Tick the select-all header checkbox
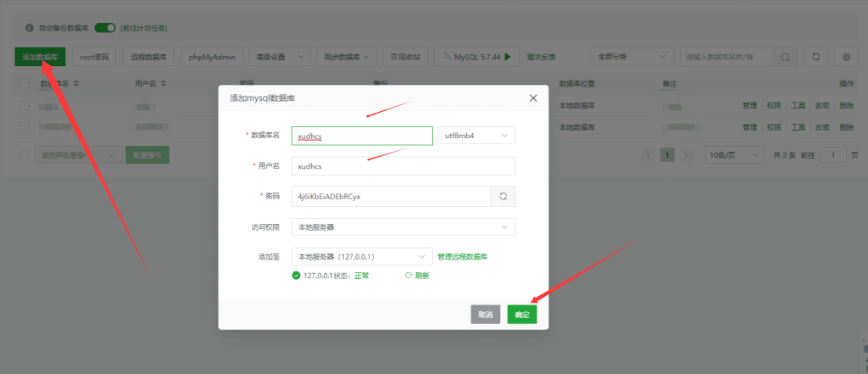 25,84
